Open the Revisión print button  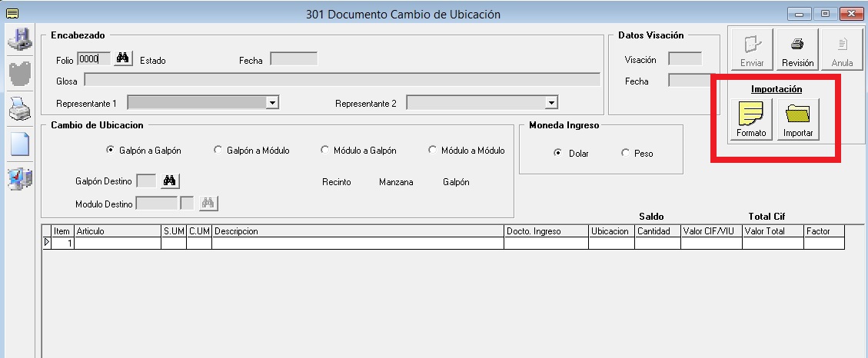click(x=797, y=49)
